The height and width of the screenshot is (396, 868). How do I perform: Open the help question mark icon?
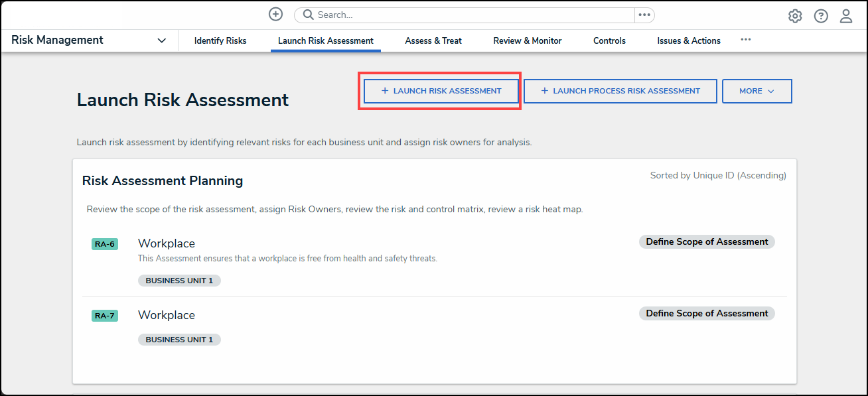[x=821, y=16]
